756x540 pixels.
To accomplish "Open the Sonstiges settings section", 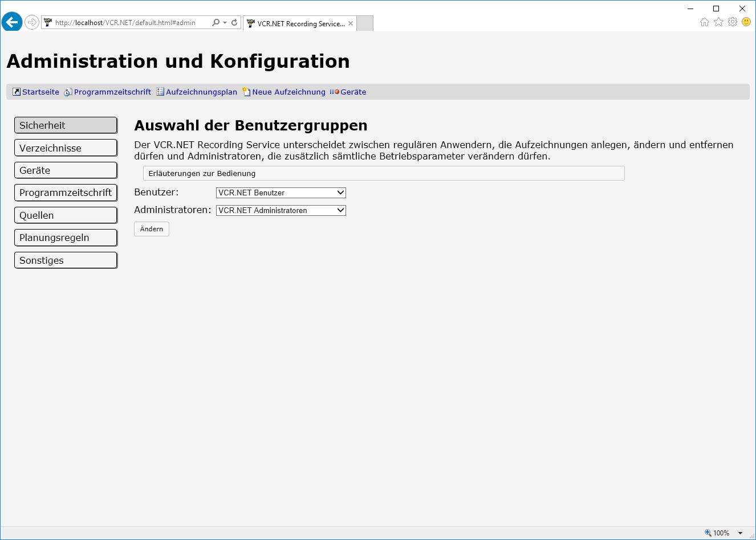I will click(x=66, y=260).
